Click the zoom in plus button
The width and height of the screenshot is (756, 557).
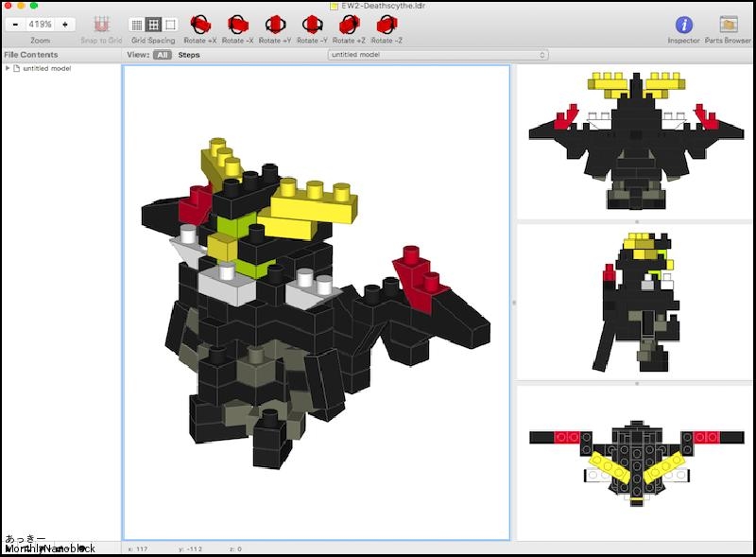[65, 25]
